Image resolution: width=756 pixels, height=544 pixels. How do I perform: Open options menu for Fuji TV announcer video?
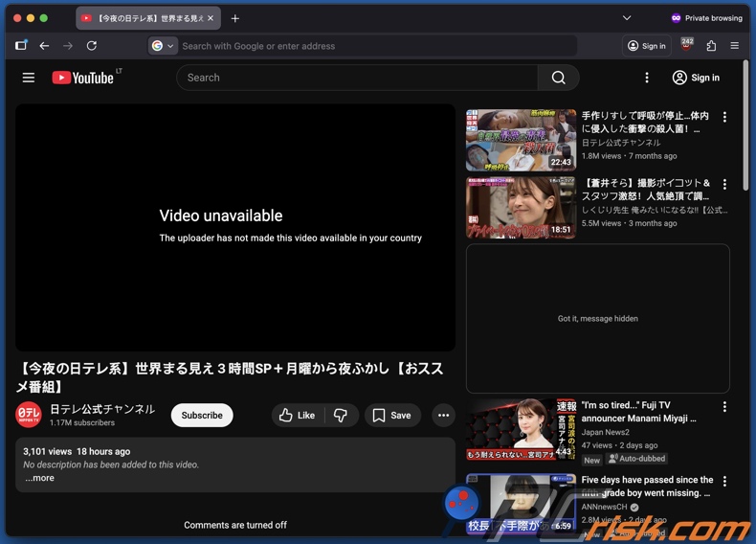[724, 407]
